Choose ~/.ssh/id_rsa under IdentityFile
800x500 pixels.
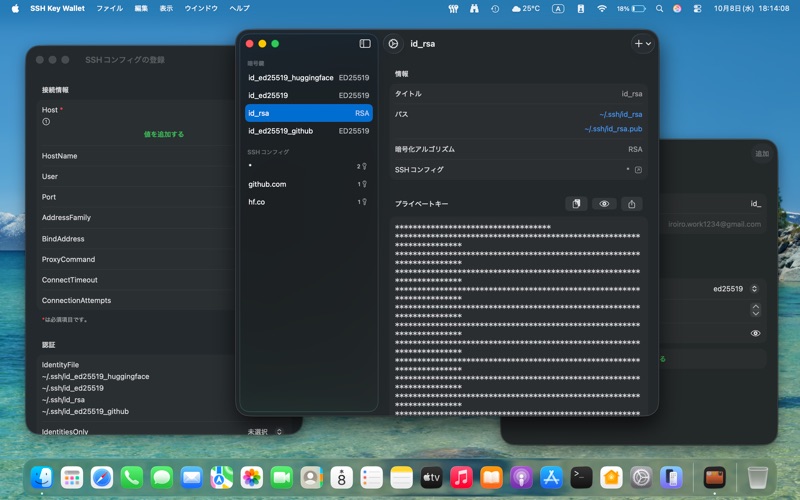click(x=63, y=400)
